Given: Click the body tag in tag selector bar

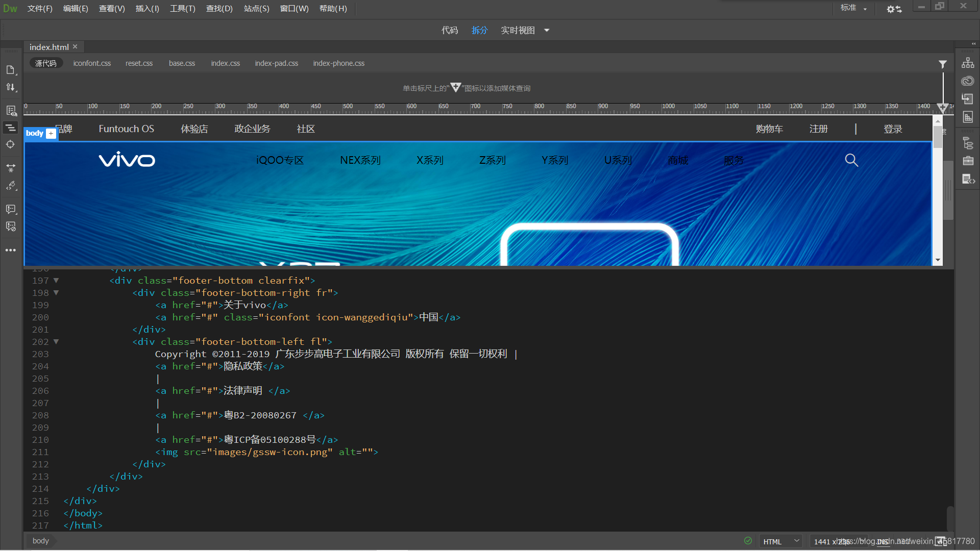Looking at the screenshot, I should point(41,541).
